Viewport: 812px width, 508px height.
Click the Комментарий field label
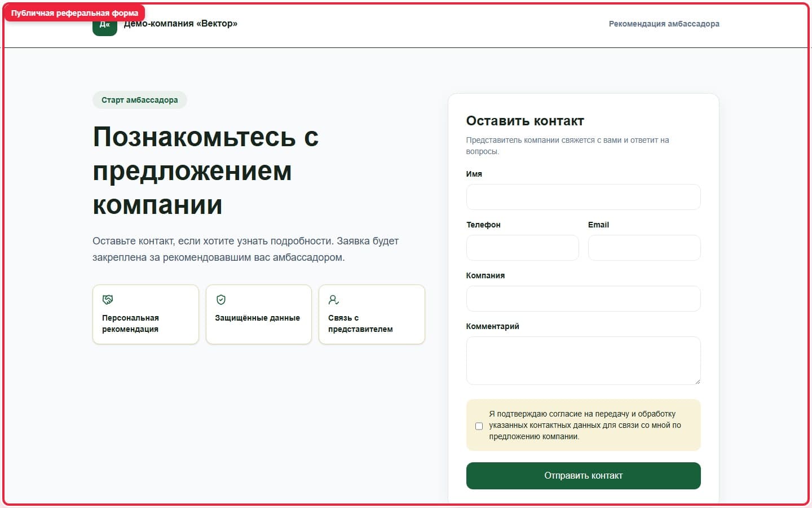tap(493, 326)
